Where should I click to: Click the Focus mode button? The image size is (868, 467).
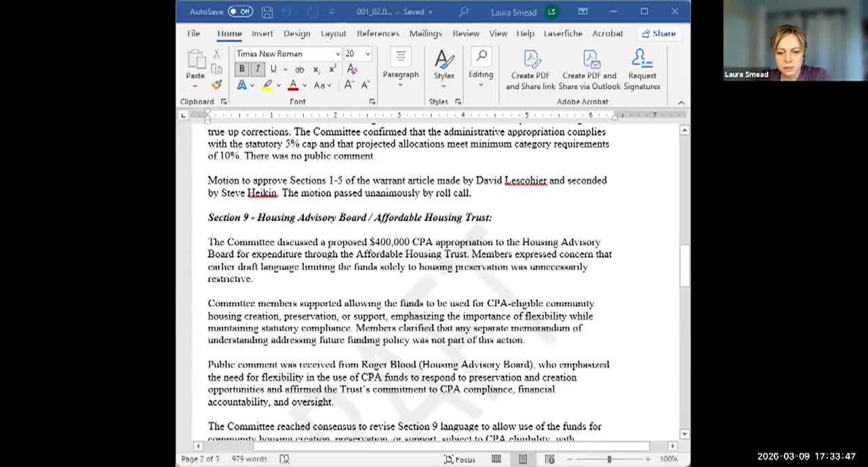[x=460, y=460]
